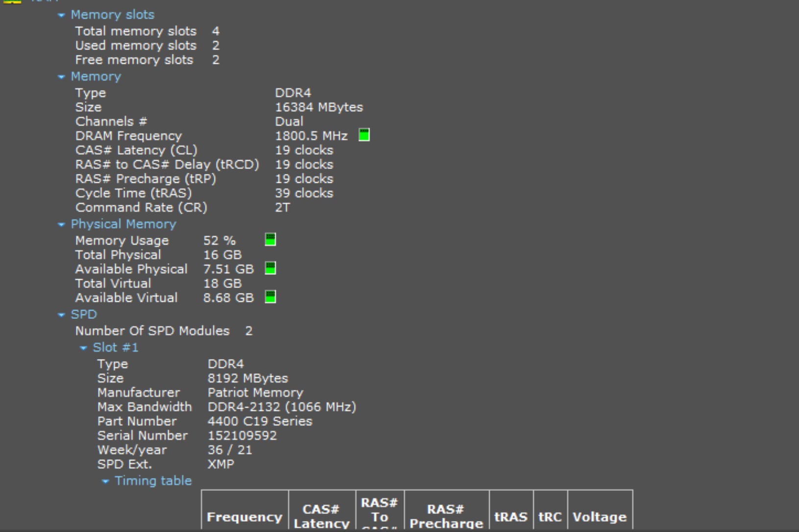
Task: Click the green Memory Usage graph icon
Action: click(x=270, y=240)
